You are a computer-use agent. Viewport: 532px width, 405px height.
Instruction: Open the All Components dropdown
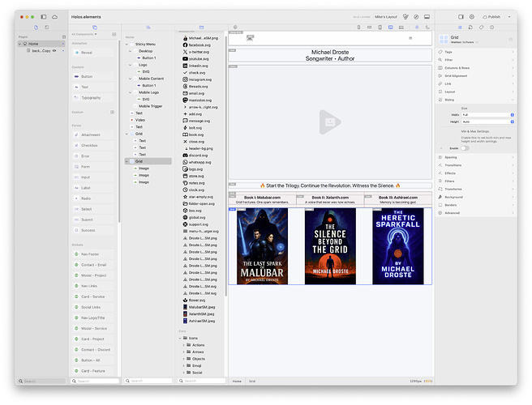coord(84,34)
